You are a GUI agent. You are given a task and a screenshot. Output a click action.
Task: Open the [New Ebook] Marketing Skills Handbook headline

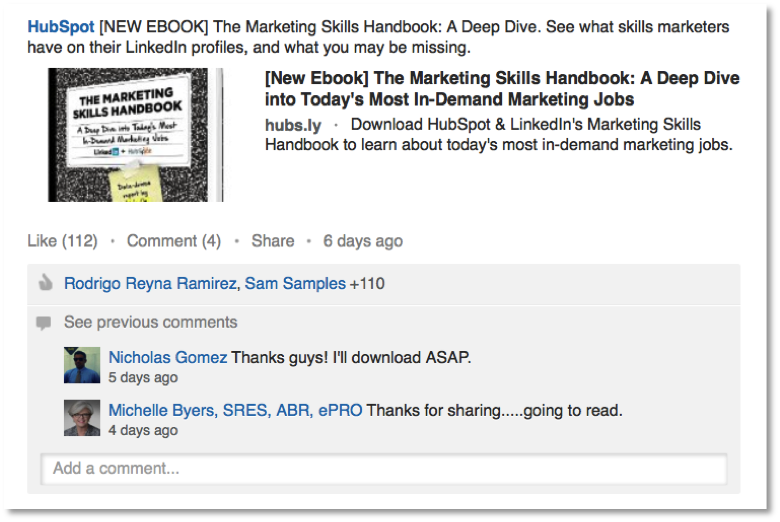click(502, 89)
